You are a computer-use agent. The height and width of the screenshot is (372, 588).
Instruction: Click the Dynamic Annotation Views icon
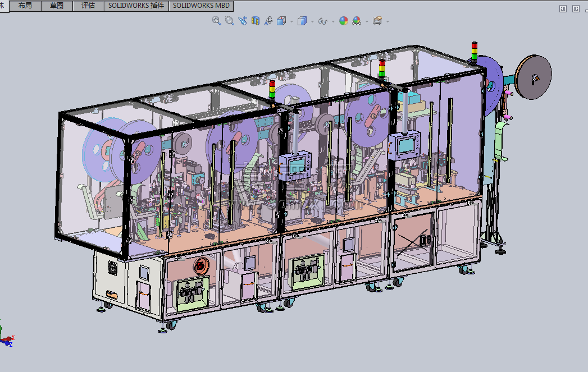(268, 21)
